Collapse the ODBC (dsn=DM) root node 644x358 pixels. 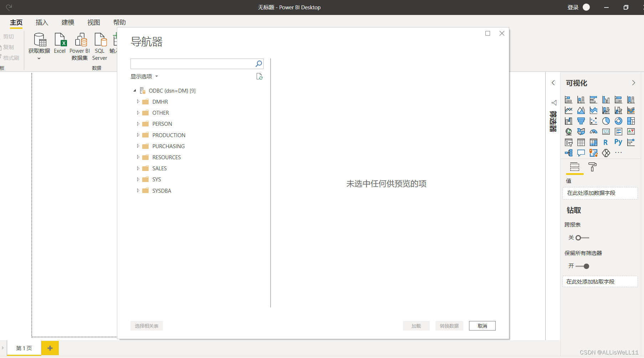coord(135,91)
